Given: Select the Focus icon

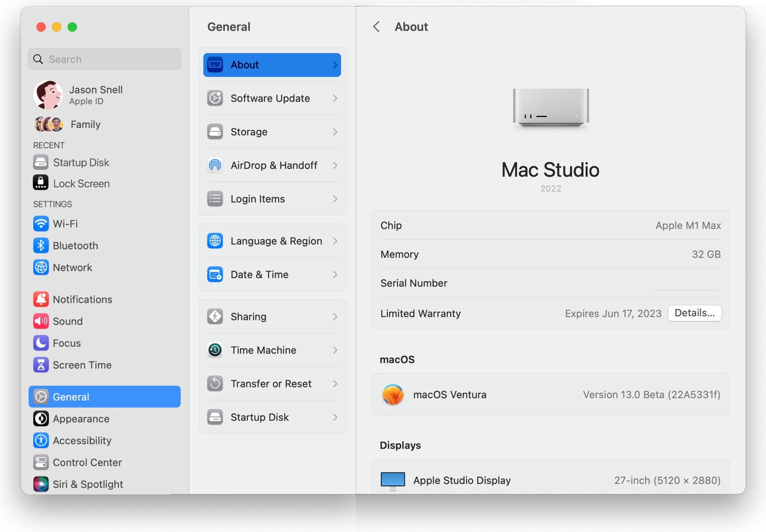Looking at the screenshot, I should pos(41,343).
